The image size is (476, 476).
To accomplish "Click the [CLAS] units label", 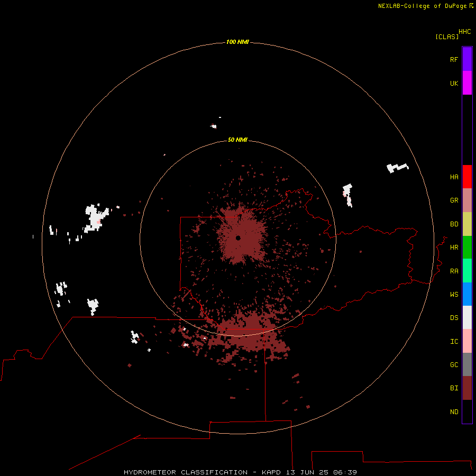I will click(447, 36).
